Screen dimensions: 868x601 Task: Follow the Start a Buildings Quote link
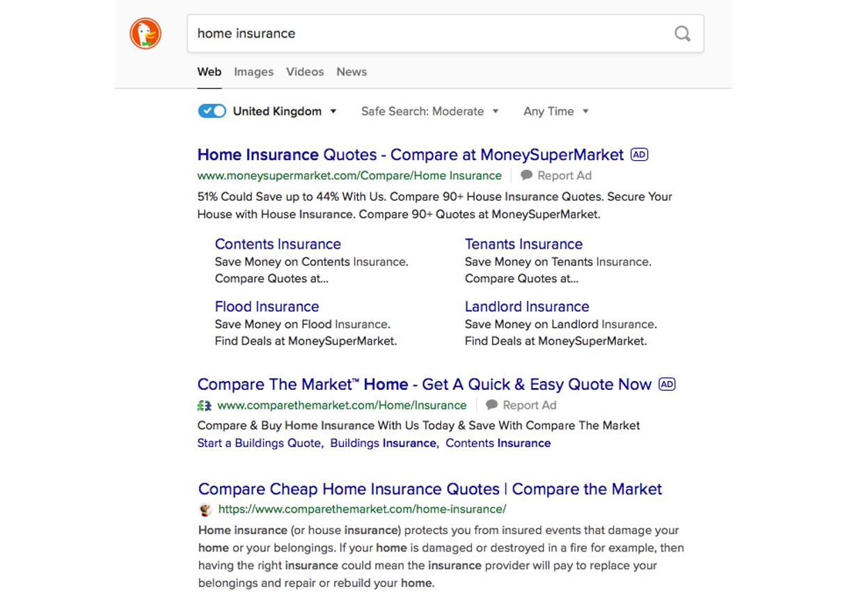click(260, 443)
